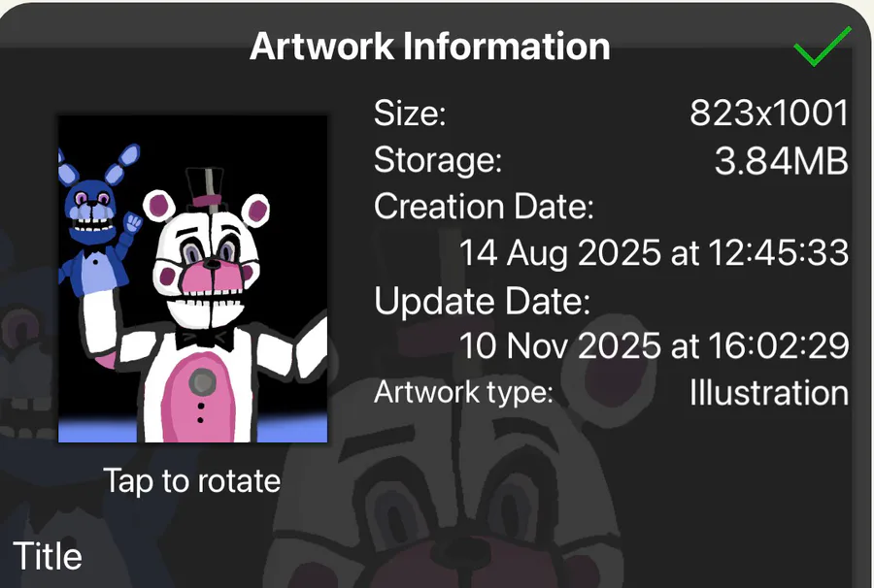Click the Storage label
This screenshot has width=874, height=588.
[438, 161]
